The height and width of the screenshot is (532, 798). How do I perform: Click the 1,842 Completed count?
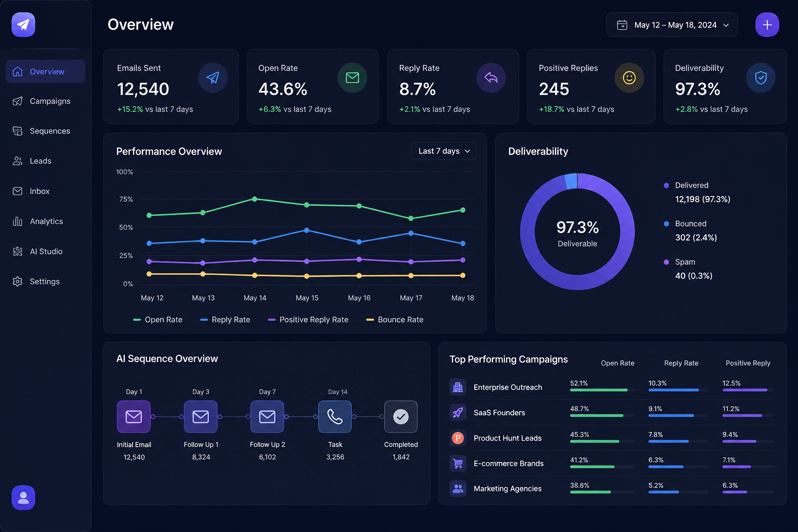(x=401, y=457)
